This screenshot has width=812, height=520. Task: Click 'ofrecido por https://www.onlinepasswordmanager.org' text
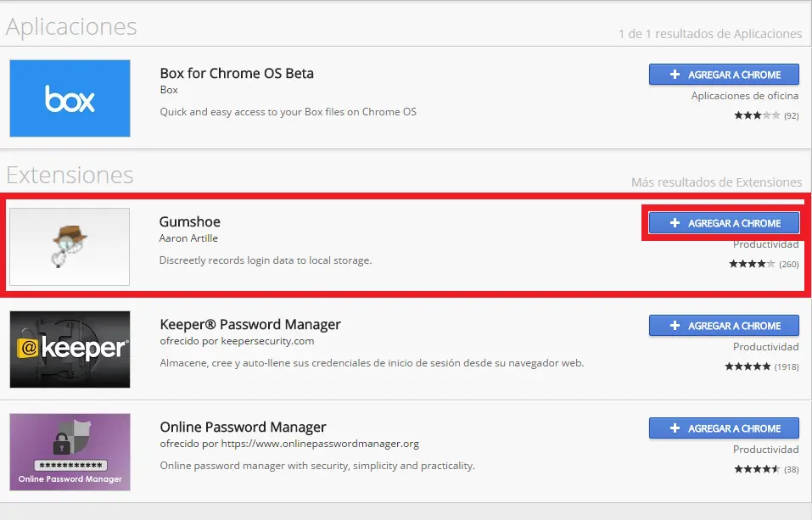point(289,444)
